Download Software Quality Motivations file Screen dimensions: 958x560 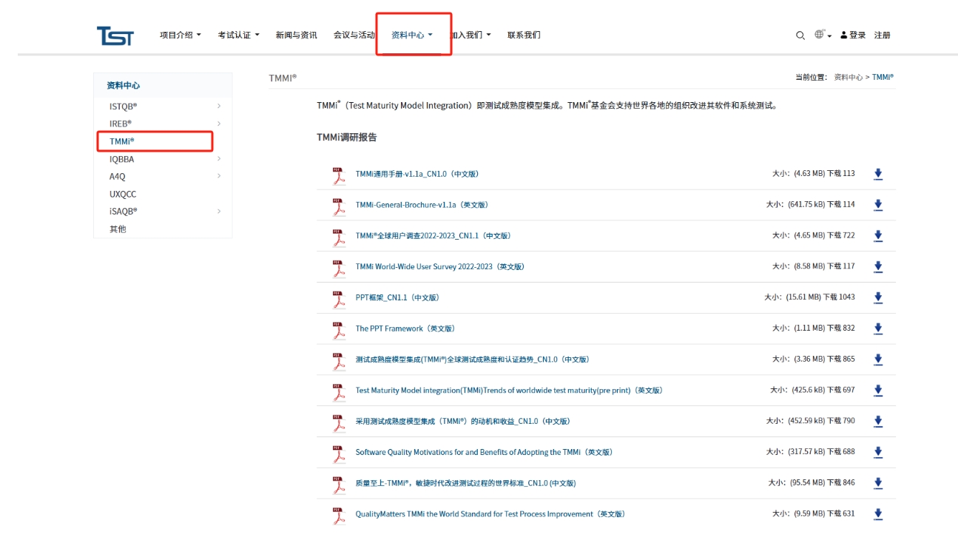[x=878, y=452]
